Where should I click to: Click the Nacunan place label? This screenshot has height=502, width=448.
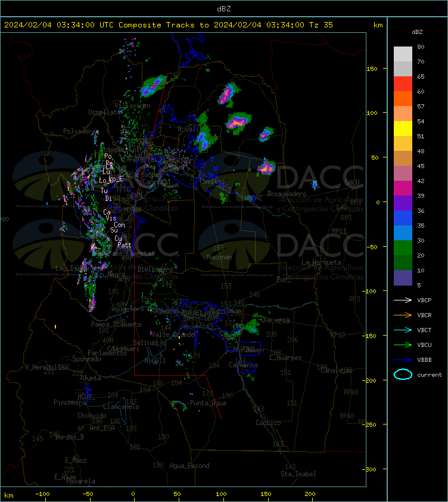pyautogui.click(x=219, y=257)
